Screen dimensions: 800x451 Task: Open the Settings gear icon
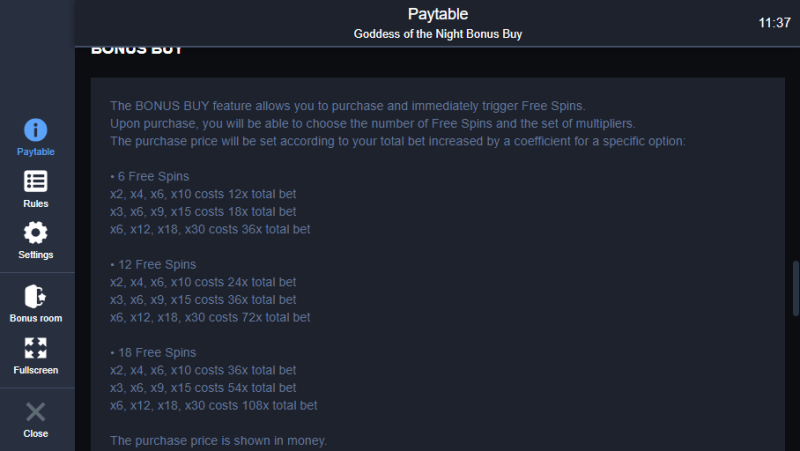click(35, 233)
